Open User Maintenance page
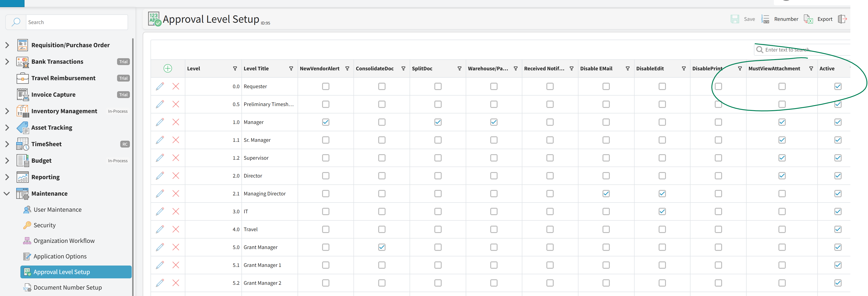 pos(57,210)
